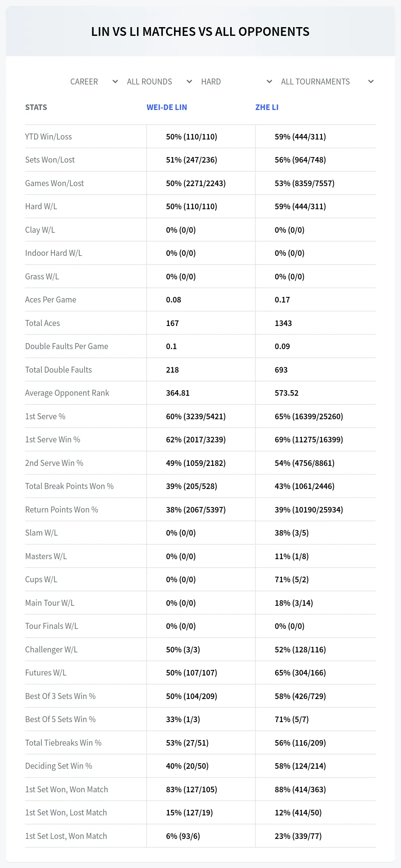The height and width of the screenshot is (868, 401).
Task: Open the WEI-DE LIN player link
Action: 167,107
